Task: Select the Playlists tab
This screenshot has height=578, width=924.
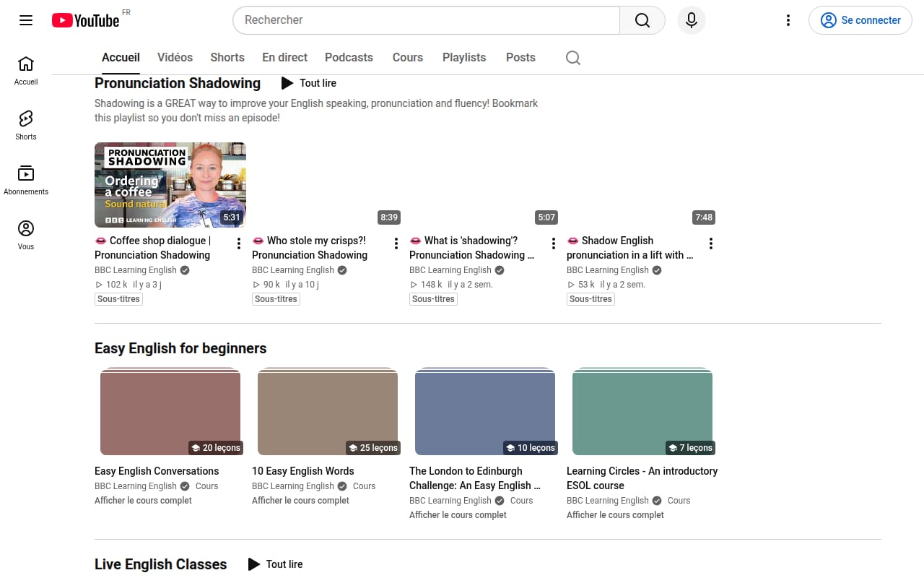Action: click(x=464, y=58)
